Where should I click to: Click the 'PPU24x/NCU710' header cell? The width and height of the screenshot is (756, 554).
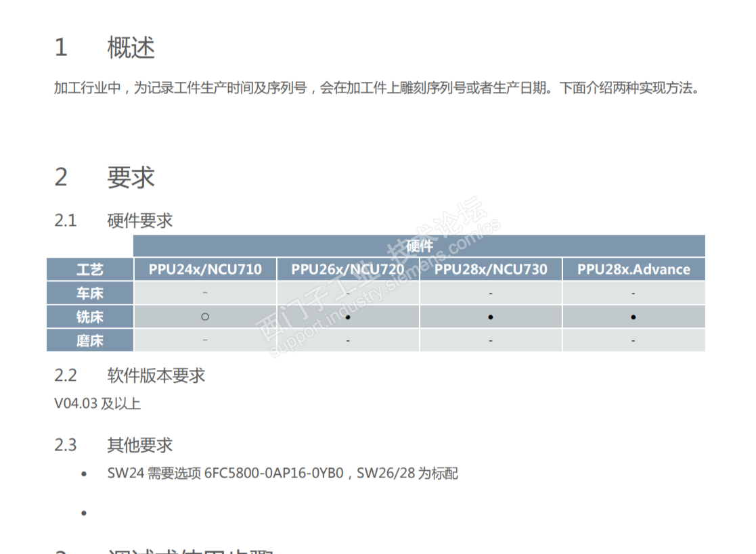click(x=205, y=269)
